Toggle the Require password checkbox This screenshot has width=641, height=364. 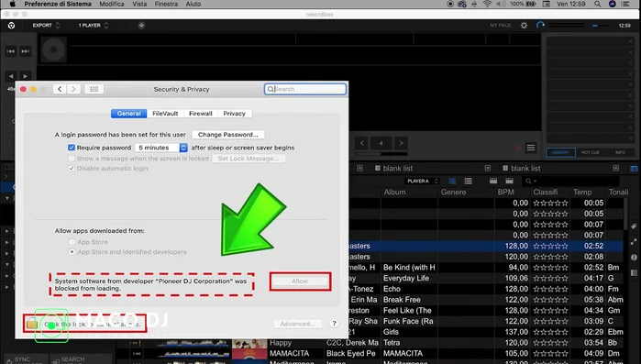(72, 148)
